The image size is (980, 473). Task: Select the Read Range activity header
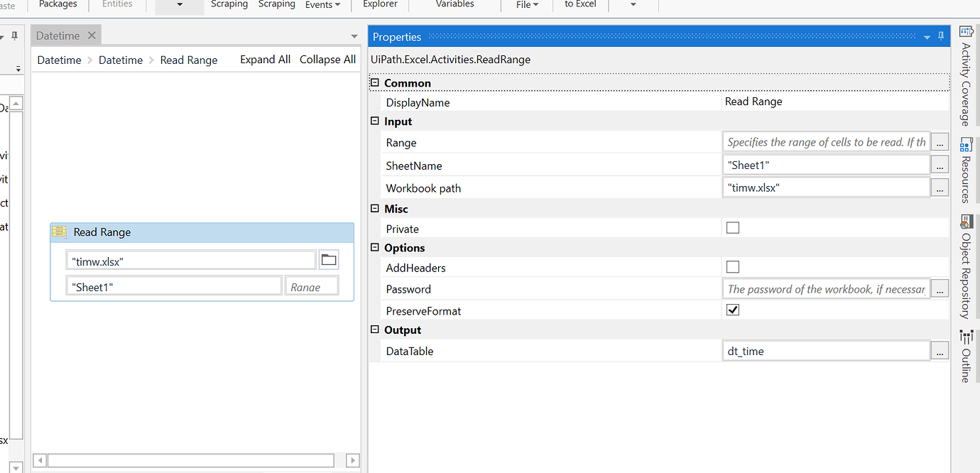pyautogui.click(x=202, y=232)
